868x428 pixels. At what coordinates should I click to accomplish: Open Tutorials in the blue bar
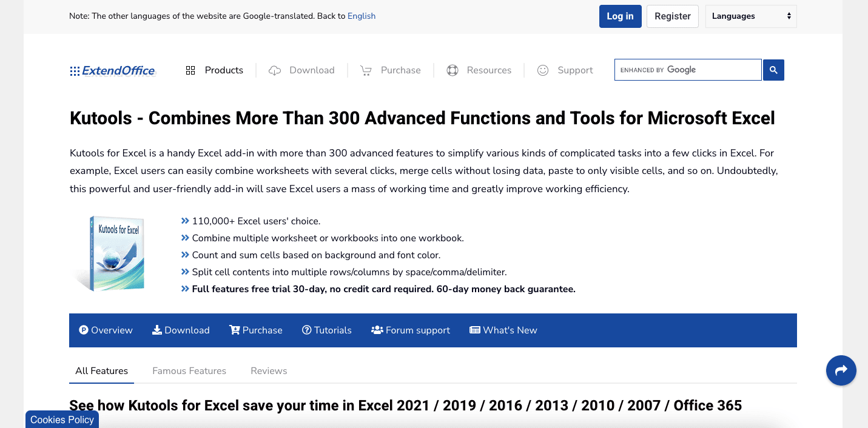coord(327,330)
